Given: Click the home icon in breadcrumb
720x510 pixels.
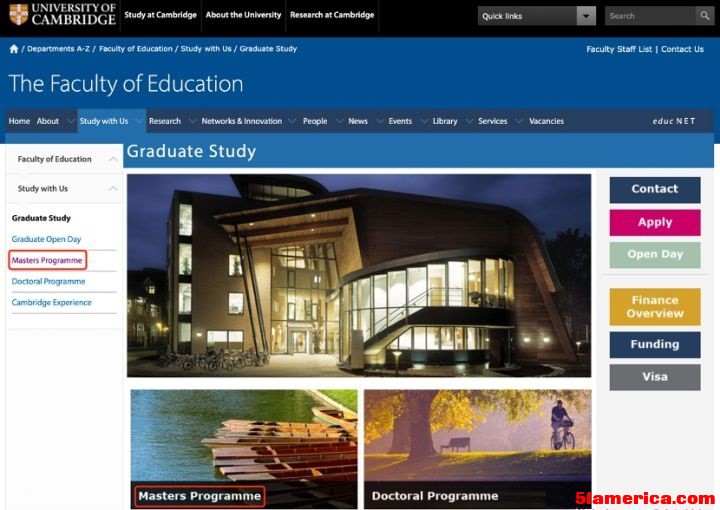Looking at the screenshot, I should point(14,49).
